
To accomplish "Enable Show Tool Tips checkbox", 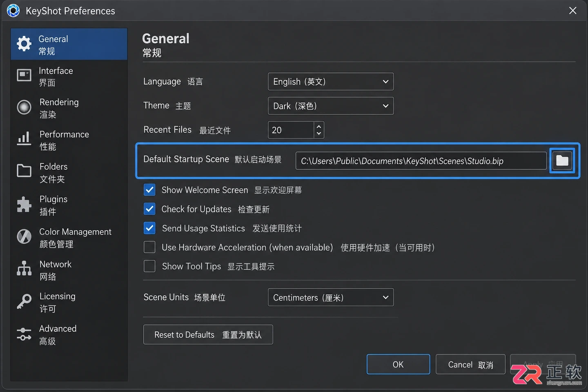I will tap(150, 266).
